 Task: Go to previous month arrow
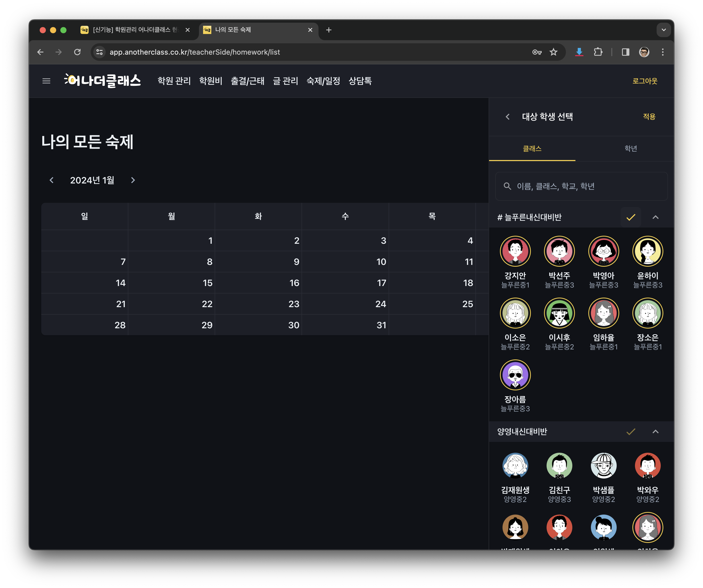[x=52, y=180]
